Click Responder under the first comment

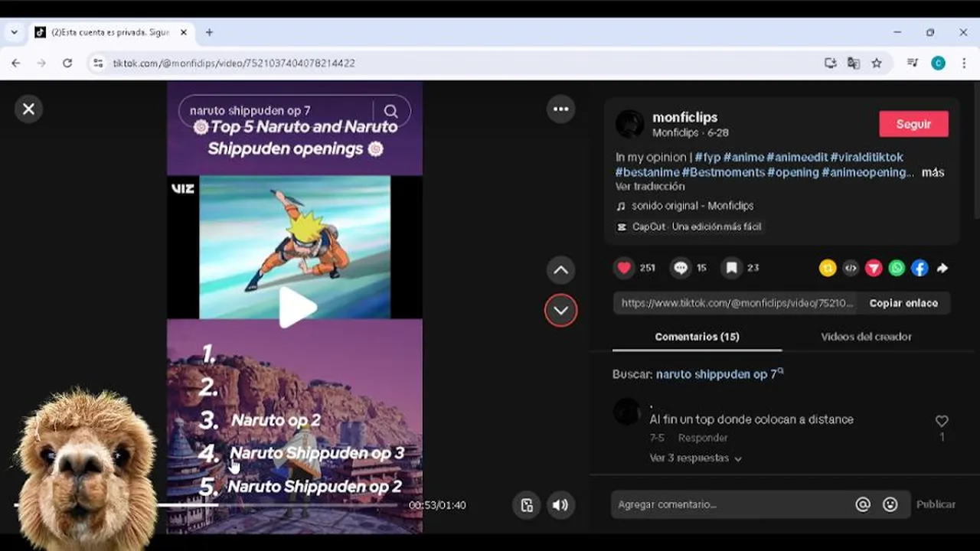[702, 438]
